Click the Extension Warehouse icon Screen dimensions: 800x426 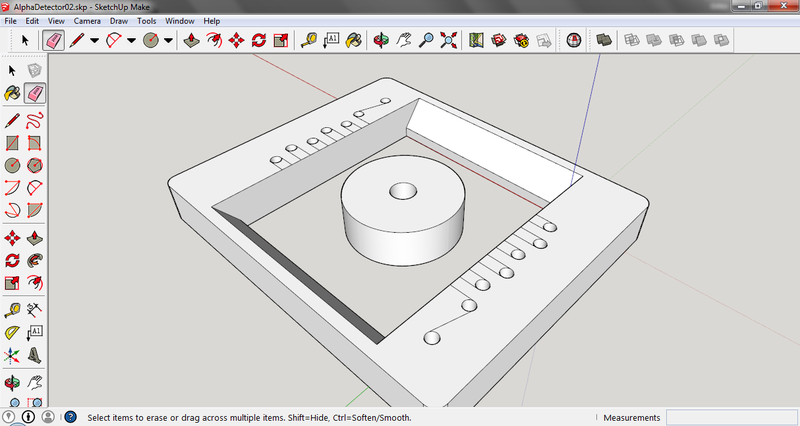point(521,41)
